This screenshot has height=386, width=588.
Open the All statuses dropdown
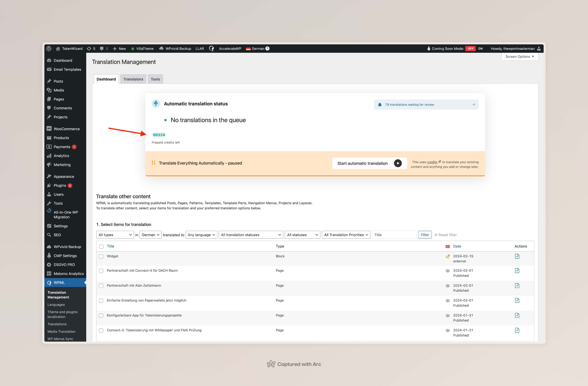[x=302, y=235]
